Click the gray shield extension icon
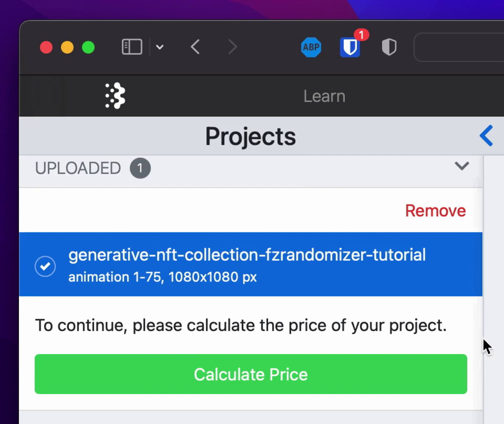This screenshot has width=504, height=424. coord(389,47)
